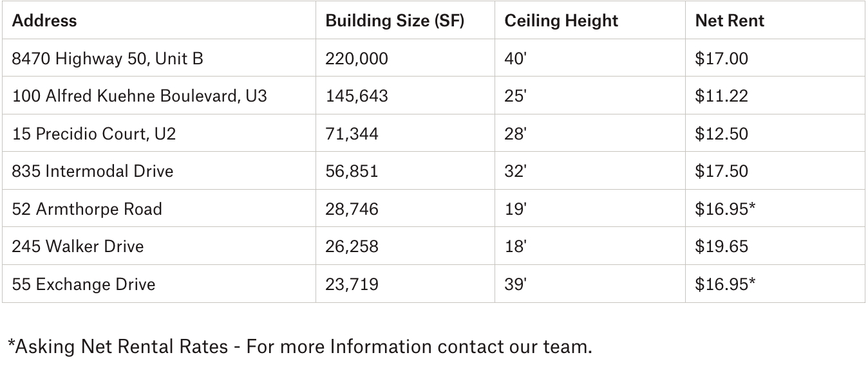
Task: Select the 39' ceiling height cell
Action: coord(515,284)
